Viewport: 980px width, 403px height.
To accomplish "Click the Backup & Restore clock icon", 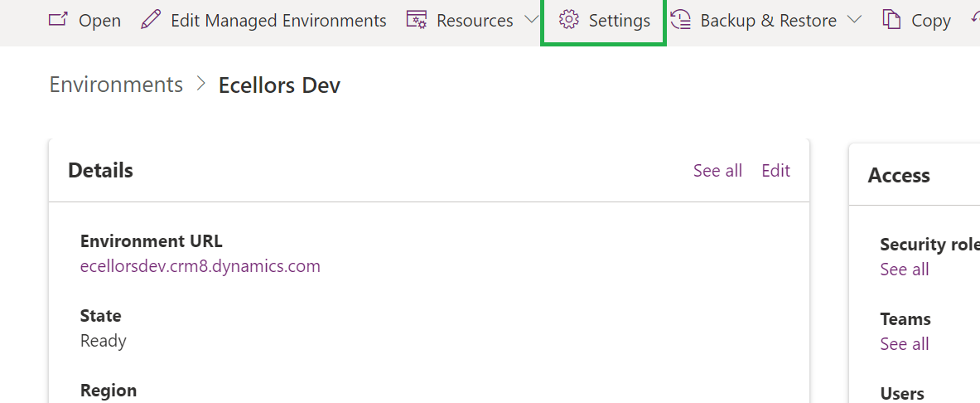I will (x=680, y=20).
